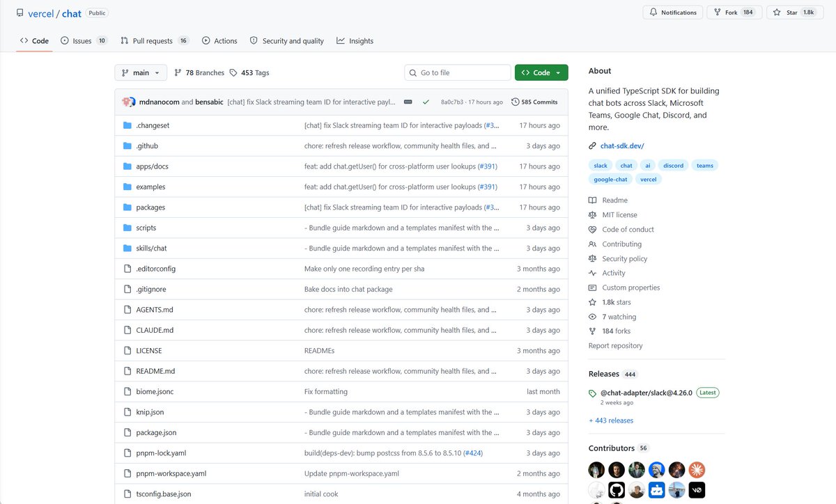
Task: Switch to the Code tab
Action: [34, 41]
